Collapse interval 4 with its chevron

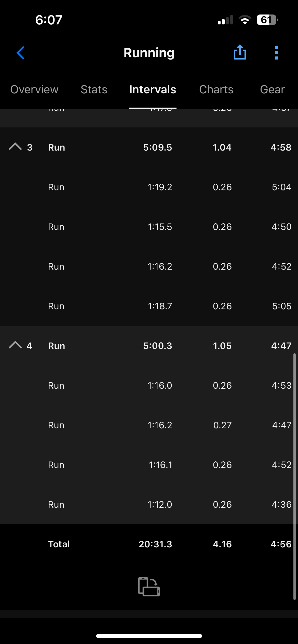click(x=15, y=345)
